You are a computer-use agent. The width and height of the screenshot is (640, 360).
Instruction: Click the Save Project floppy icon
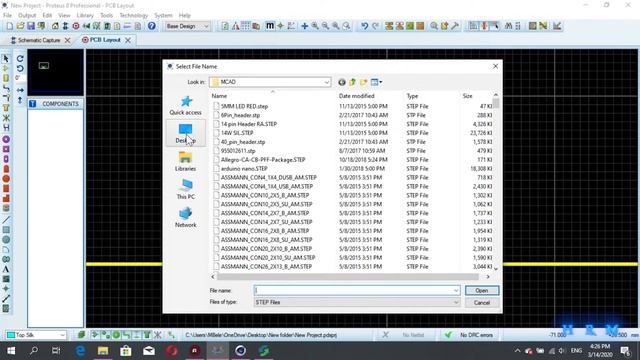coord(31,26)
